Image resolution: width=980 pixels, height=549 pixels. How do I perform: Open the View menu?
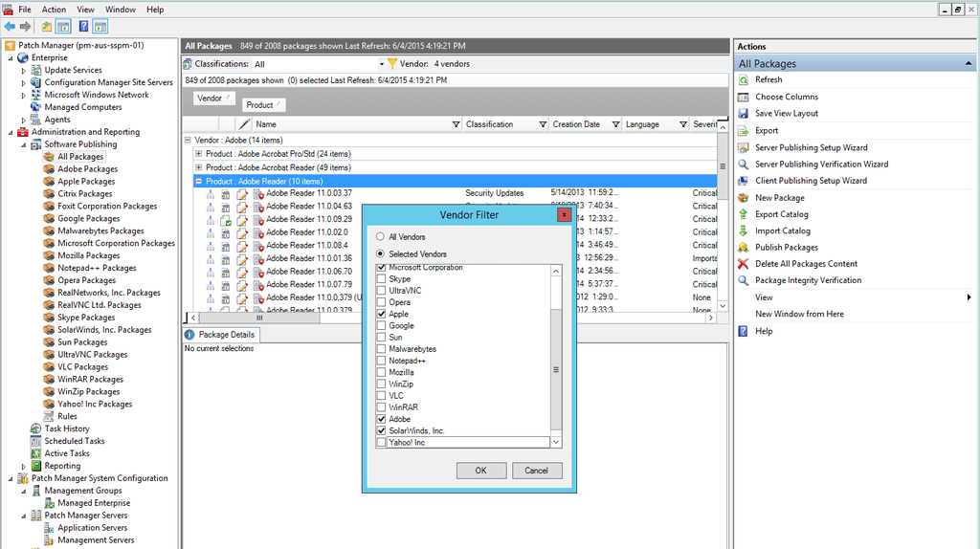pyautogui.click(x=85, y=10)
